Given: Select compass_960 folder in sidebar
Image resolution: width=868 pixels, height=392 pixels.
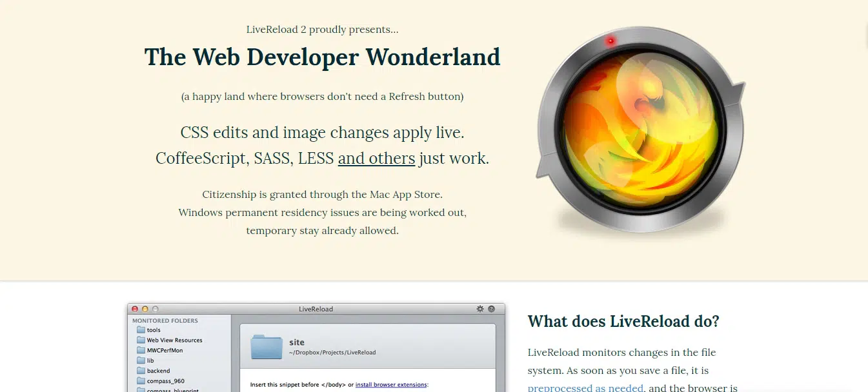Looking at the screenshot, I should [x=165, y=381].
